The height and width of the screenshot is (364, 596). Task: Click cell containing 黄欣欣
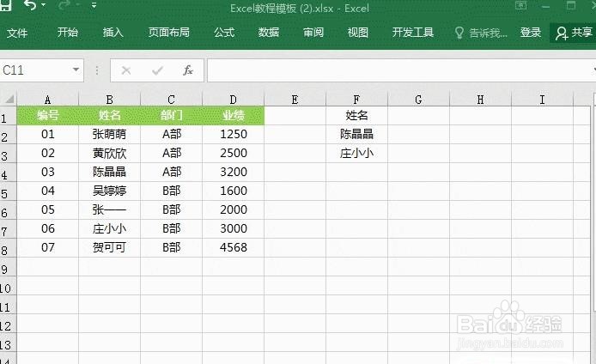point(109,154)
